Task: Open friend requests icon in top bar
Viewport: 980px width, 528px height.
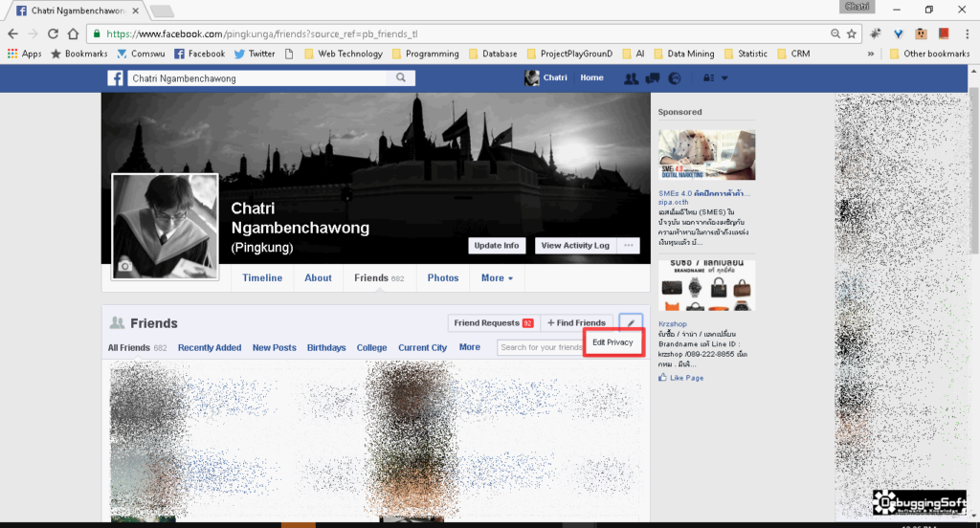Action: (x=632, y=78)
